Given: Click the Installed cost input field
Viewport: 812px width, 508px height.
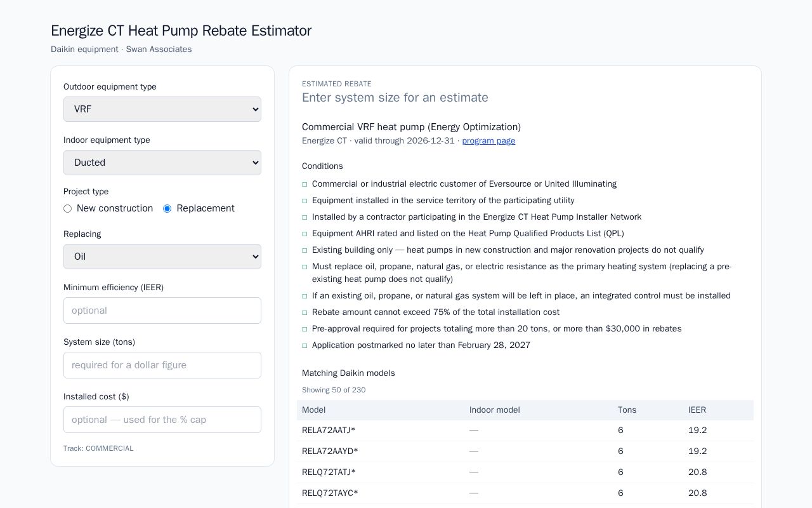Looking at the screenshot, I should coord(162,420).
